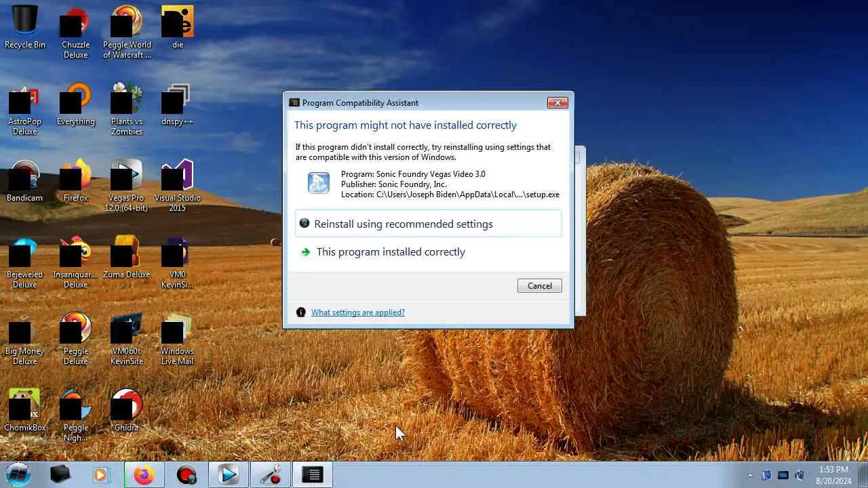This screenshot has height=488, width=868.
Task: Select the Plants vs Zombies icon
Action: 127,110
